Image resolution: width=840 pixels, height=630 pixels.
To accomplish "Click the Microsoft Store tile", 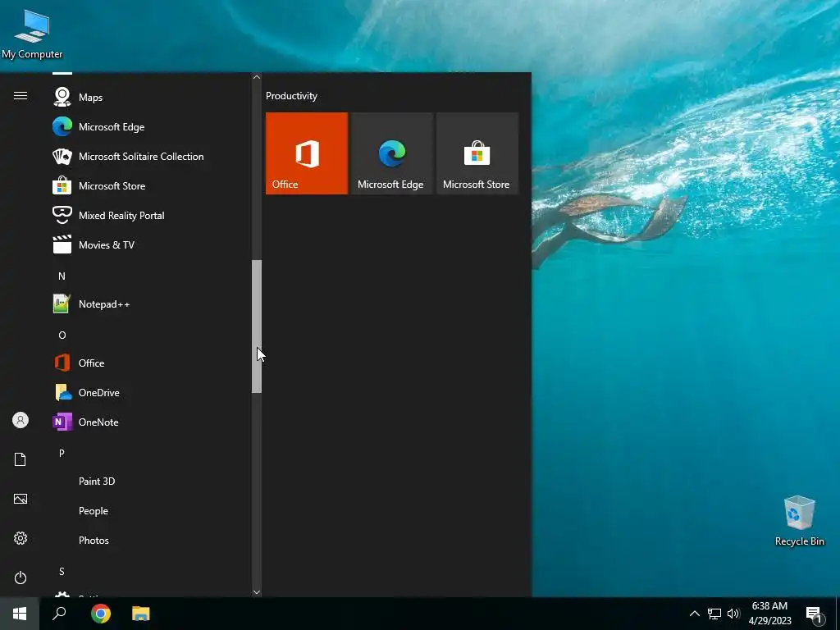I will pyautogui.click(x=477, y=153).
